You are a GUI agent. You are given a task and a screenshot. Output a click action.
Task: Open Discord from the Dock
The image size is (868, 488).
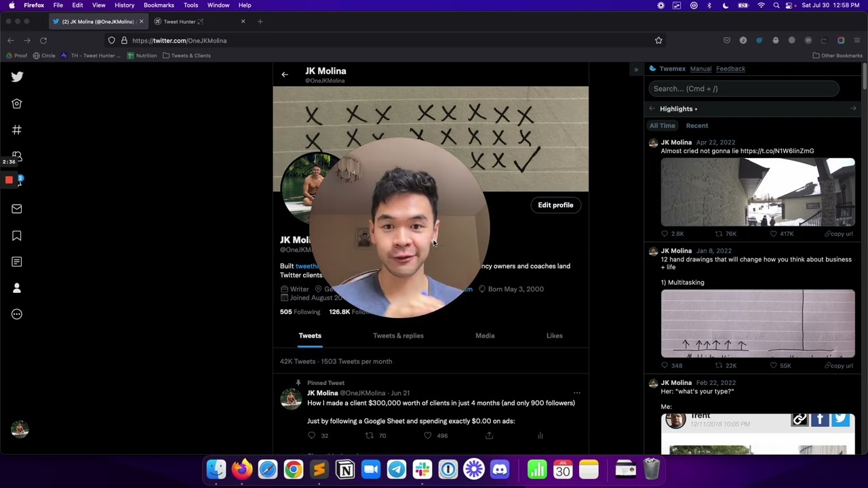(500, 469)
